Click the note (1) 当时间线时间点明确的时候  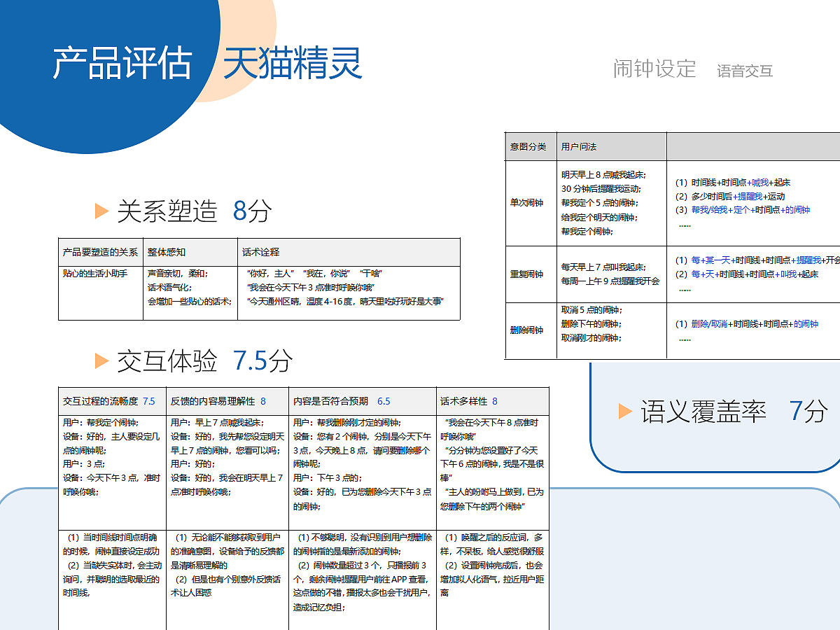[112, 545]
